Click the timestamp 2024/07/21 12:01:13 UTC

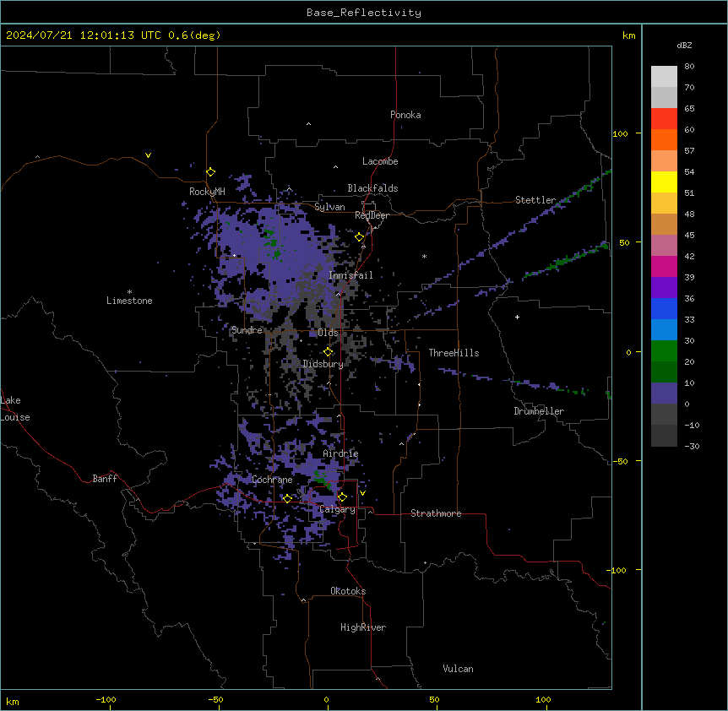click(84, 35)
